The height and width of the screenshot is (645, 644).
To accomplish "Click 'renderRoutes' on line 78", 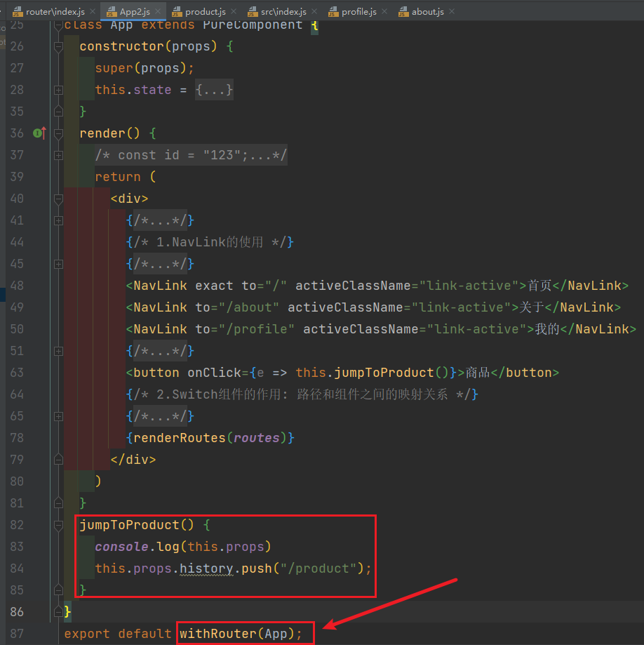I will [x=180, y=438].
